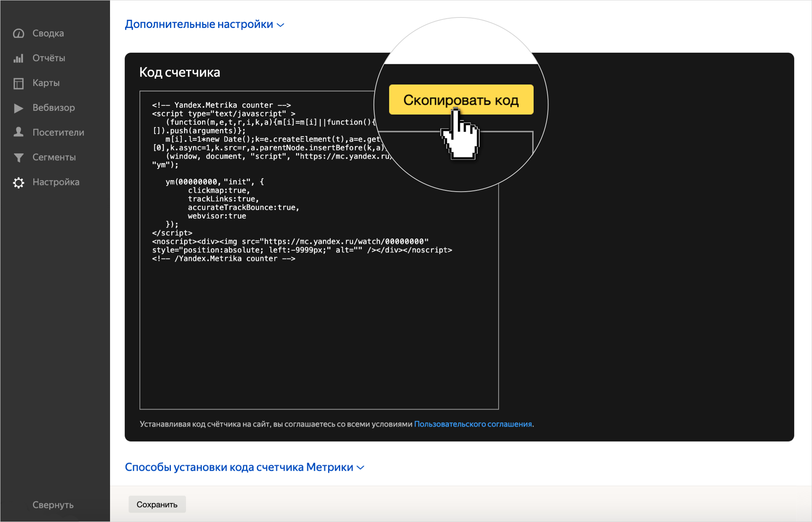Open Пользовательского соглашения link

473,424
